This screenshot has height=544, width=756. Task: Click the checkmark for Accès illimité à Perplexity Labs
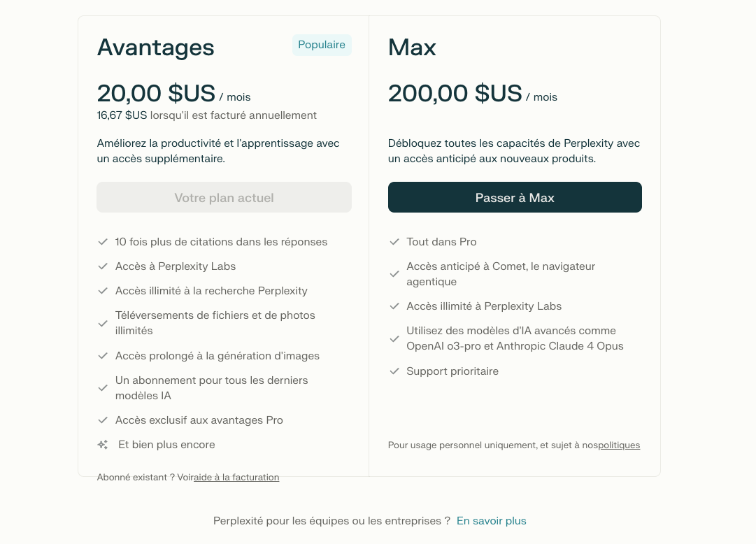tap(394, 306)
